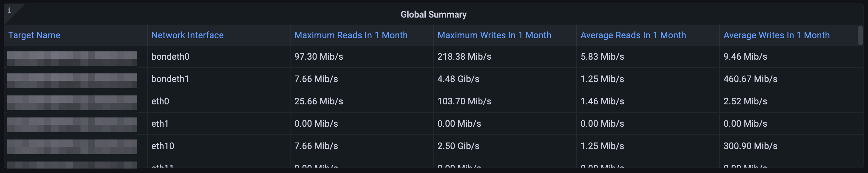Select the bondeth0 interface cell
Viewport: 868px width, 173px height.
coord(171,57)
